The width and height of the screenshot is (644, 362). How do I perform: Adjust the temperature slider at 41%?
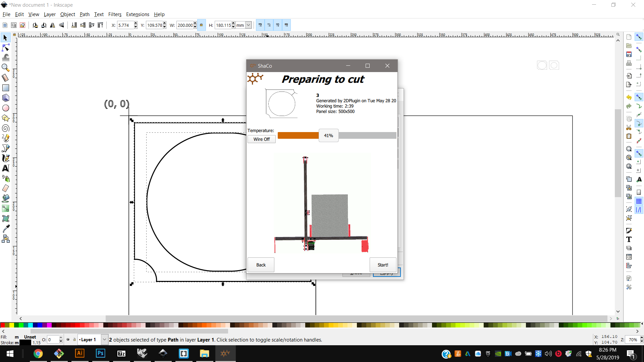pyautogui.click(x=328, y=135)
